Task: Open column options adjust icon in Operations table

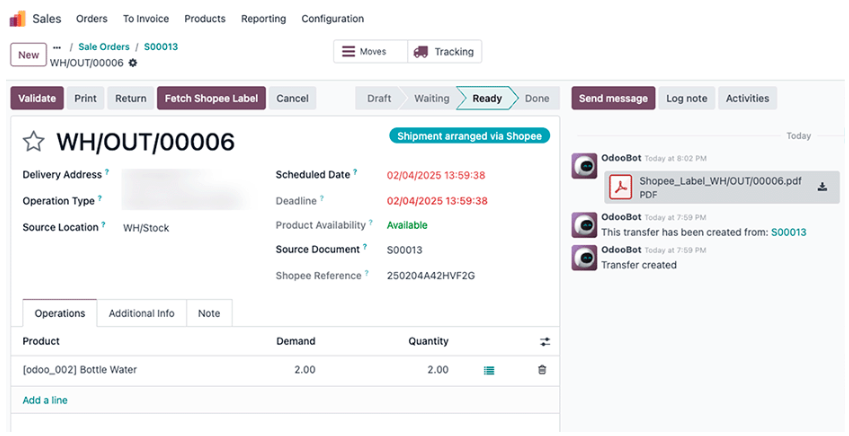Action: (545, 342)
